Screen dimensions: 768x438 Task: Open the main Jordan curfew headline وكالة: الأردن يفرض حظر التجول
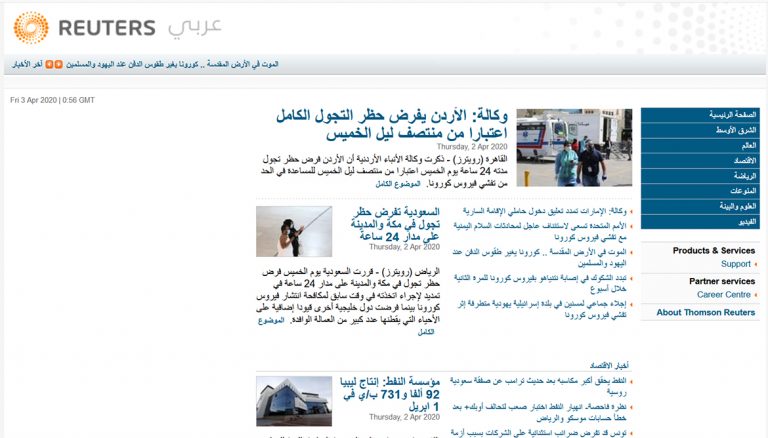coord(392,124)
